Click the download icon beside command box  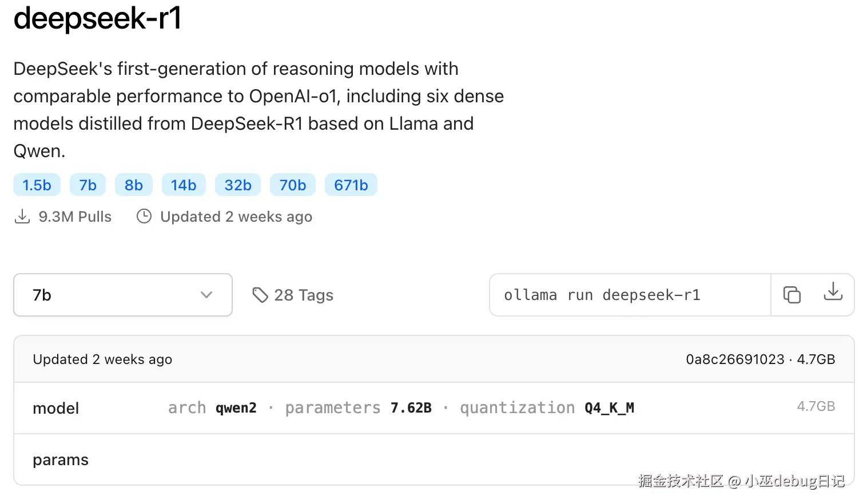(833, 292)
